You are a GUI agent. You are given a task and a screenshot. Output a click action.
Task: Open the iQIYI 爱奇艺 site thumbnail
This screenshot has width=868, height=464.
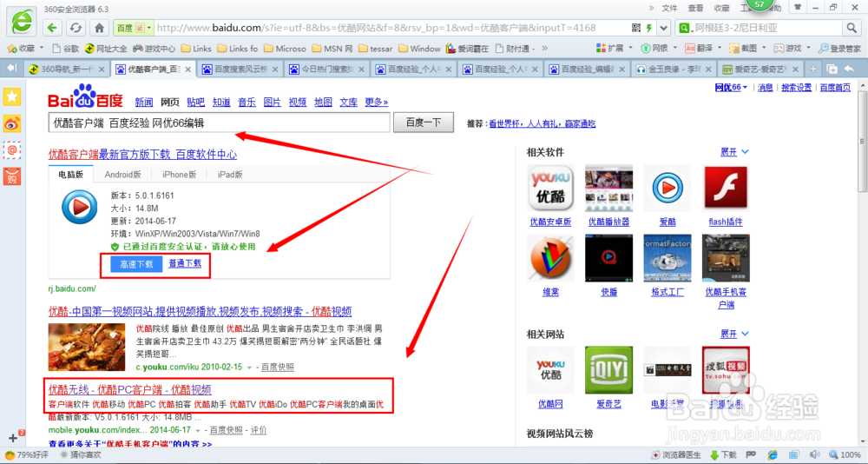click(x=609, y=370)
